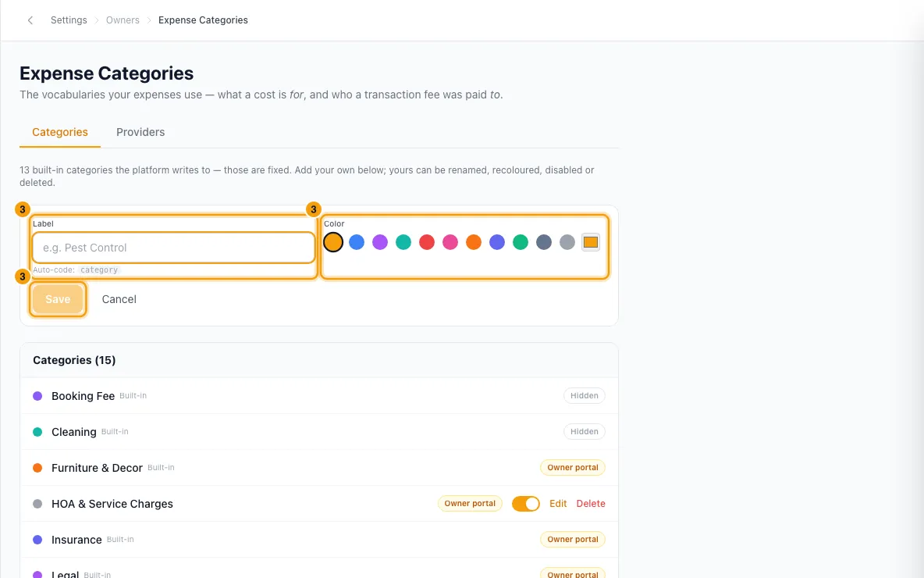Focus the Label input field
This screenshot has width=924, height=578.
(x=174, y=248)
